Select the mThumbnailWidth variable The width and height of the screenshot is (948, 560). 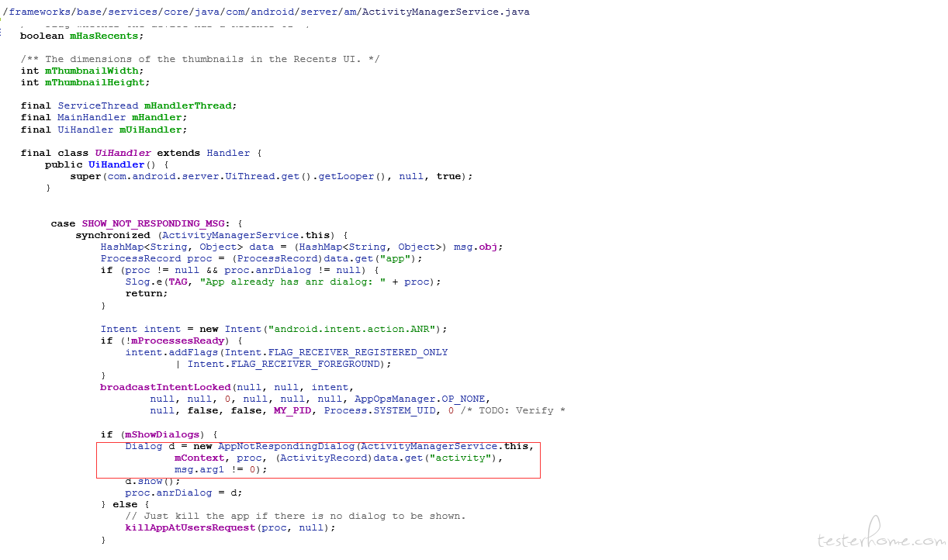coord(92,71)
